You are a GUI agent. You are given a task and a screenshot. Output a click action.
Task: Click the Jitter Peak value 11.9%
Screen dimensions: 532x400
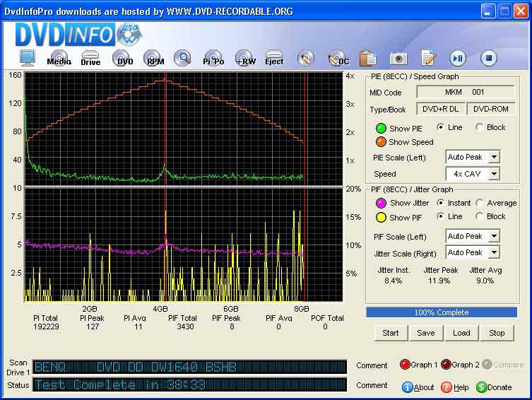pos(439,281)
